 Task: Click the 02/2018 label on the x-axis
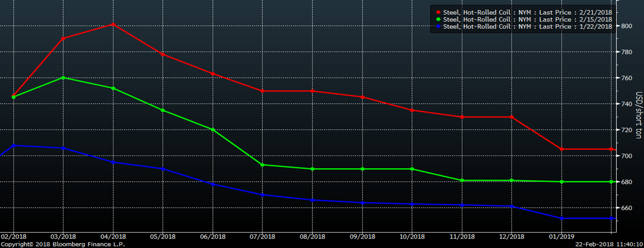(13, 236)
